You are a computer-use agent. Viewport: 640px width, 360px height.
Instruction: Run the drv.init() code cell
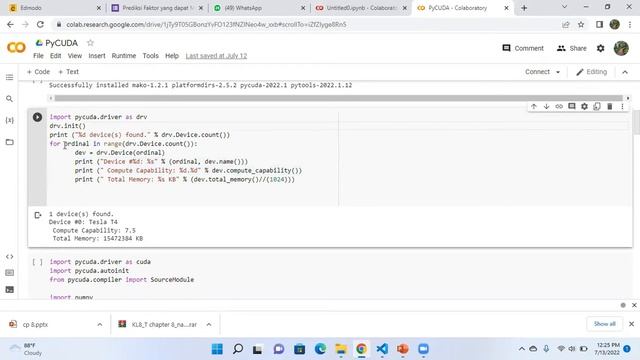[37, 117]
